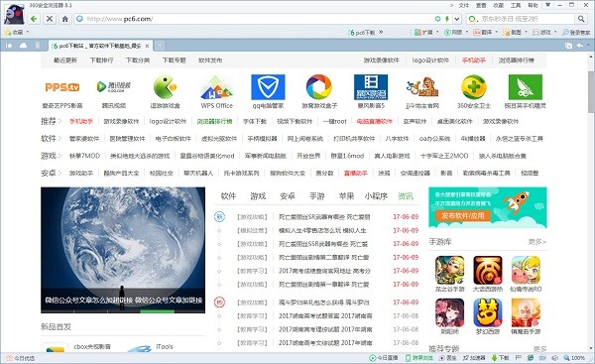Open the 游戏 toolbar dropdown arrow

[x=555, y=33]
